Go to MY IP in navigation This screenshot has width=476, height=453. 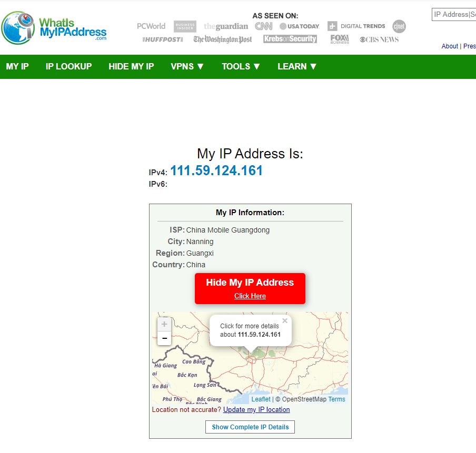17,66
